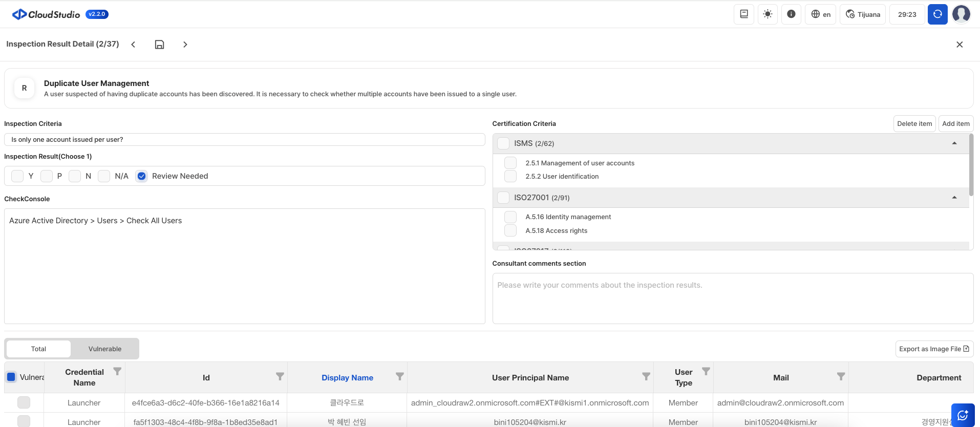Collapse the ISMS certification section
This screenshot has width=980, height=427.
pyautogui.click(x=954, y=143)
